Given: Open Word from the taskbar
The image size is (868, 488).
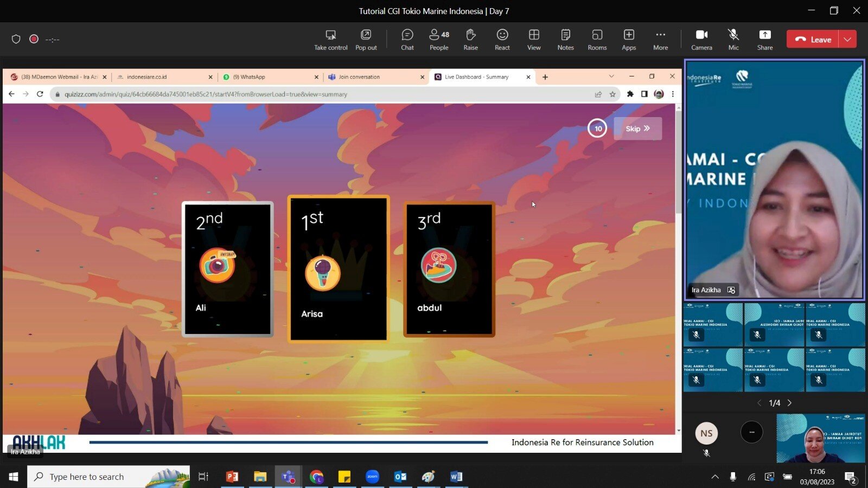Looking at the screenshot, I should click(456, 477).
